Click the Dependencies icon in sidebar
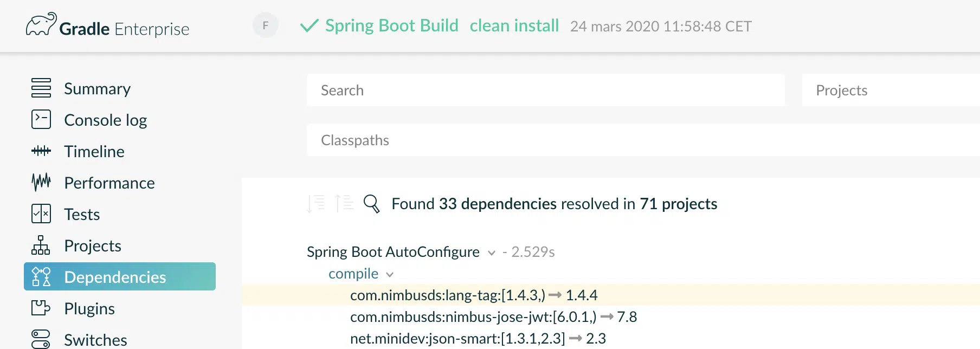Image resolution: width=980 pixels, height=349 pixels. pos(41,276)
